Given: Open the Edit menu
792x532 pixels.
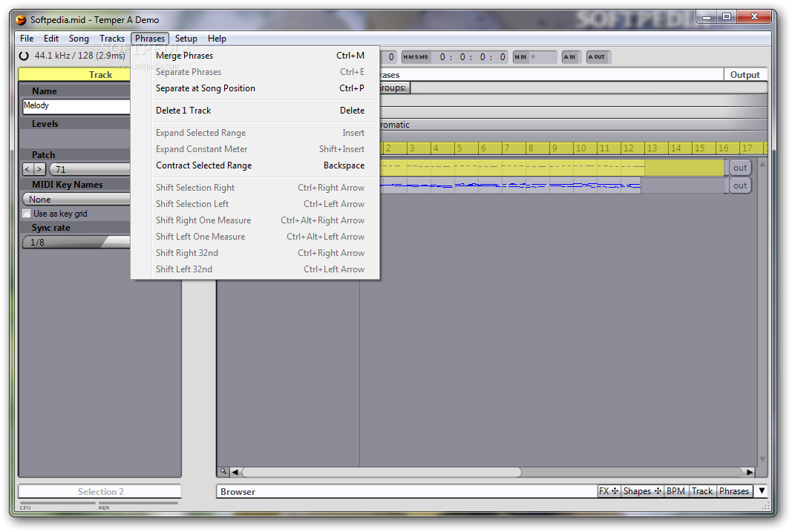Looking at the screenshot, I should (51, 39).
